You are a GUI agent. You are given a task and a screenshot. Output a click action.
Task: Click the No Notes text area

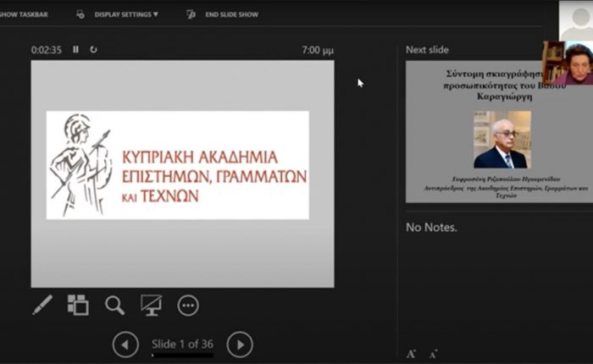[x=431, y=227]
